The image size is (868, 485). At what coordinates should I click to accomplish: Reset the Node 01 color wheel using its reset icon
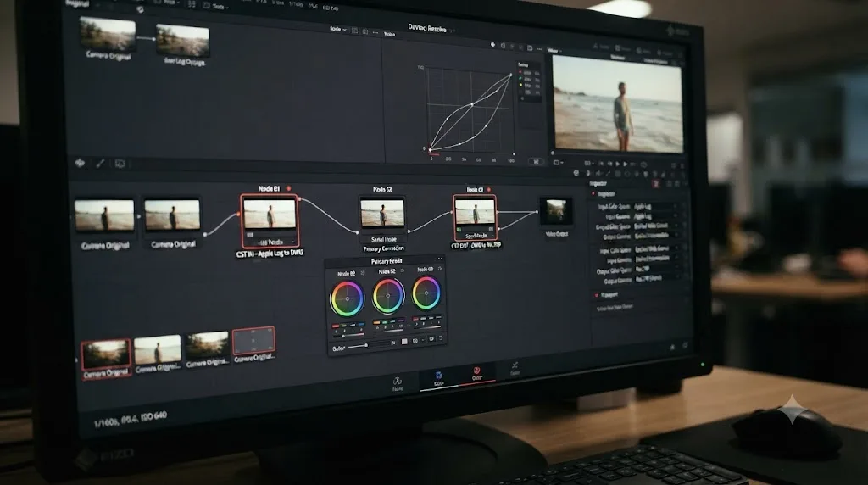coord(363,273)
